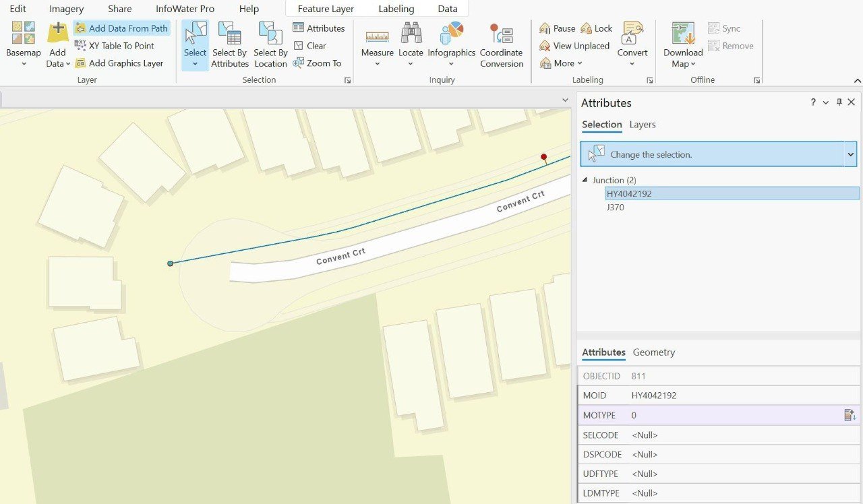Image resolution: width=863 pixels, height=504 pixels.
Task: Click the green junction point on map
Action: click(171, 263)
